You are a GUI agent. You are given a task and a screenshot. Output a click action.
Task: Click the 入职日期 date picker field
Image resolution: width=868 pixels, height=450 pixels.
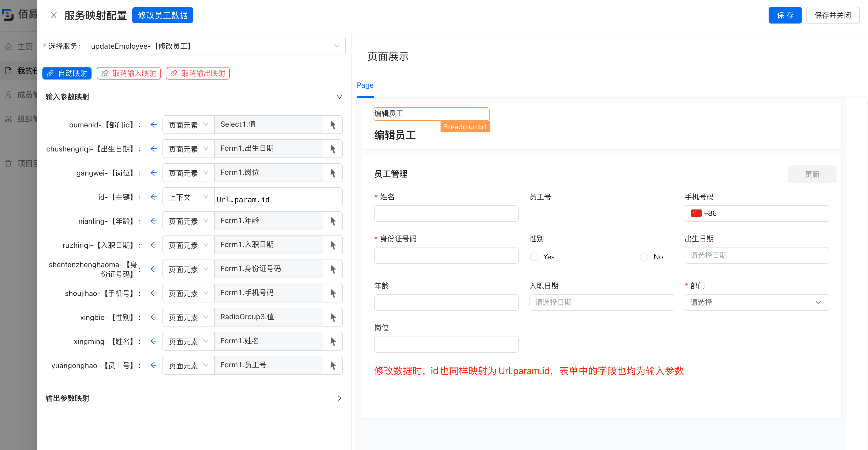[601, 302]
